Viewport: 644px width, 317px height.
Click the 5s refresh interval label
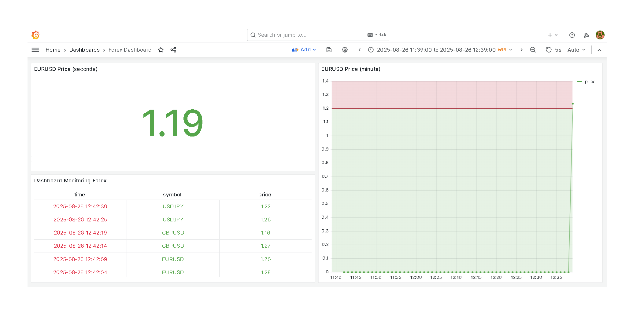tap(558, 50)
